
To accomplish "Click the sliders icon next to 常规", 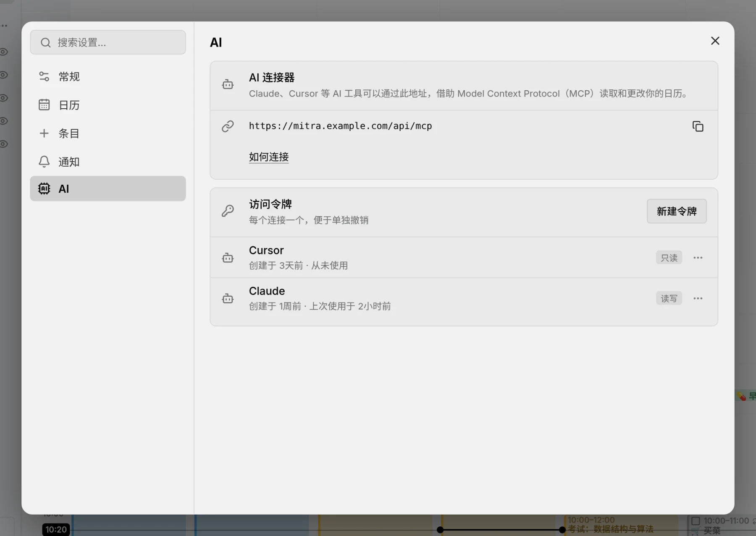I will pos(44,76).
